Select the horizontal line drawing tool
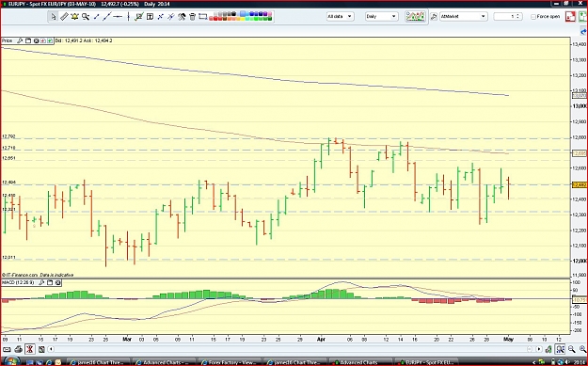This screenshot has height=366, width=588. [x=118, y=17]
